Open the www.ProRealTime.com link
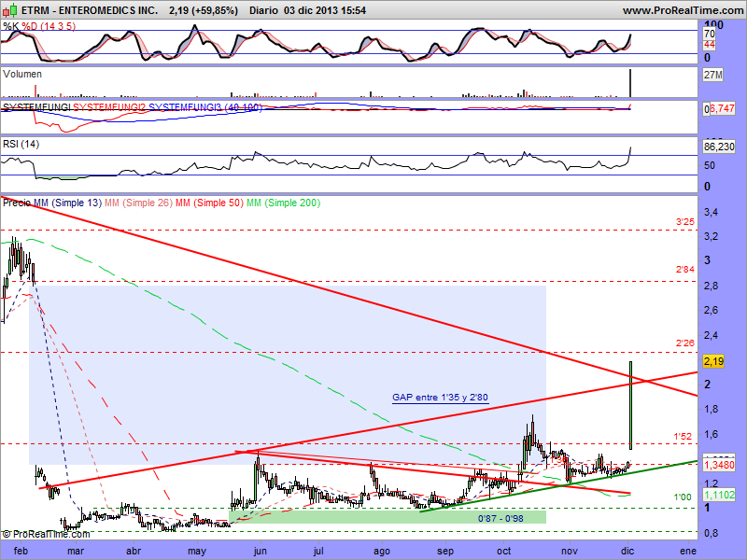This screenshot has height=560, width=747. pyautogui.click(x=683, y=10)
